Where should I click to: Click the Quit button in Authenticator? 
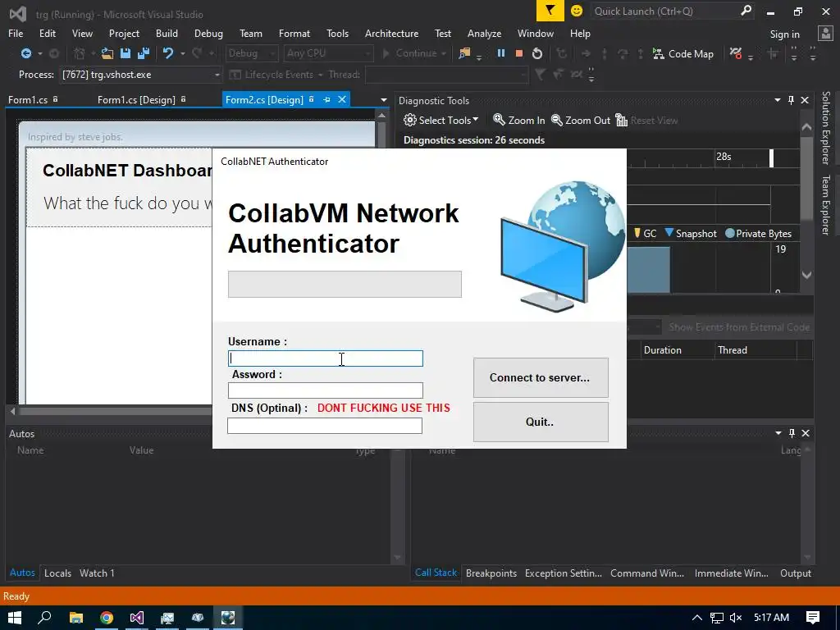(541, 422)
